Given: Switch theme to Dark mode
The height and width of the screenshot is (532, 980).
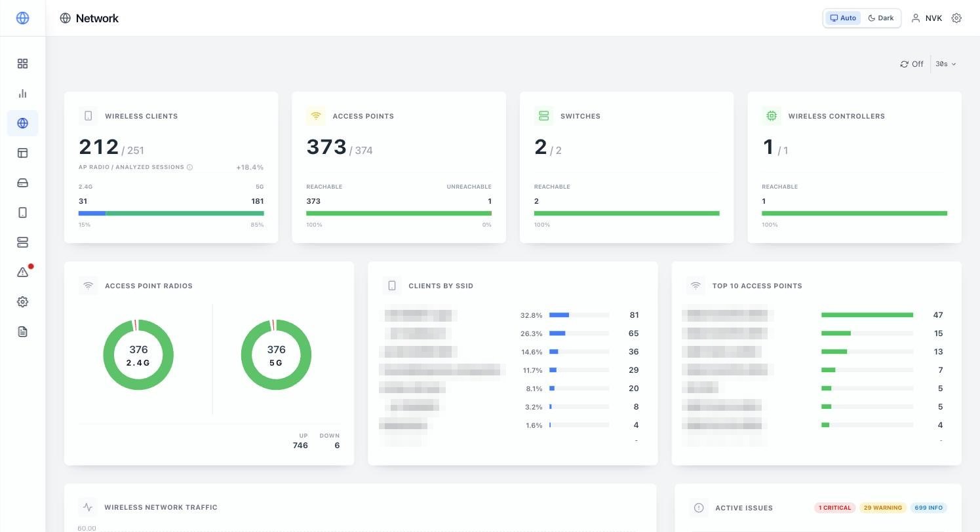Looking at the screenshot, I should (x=881, y=18).
